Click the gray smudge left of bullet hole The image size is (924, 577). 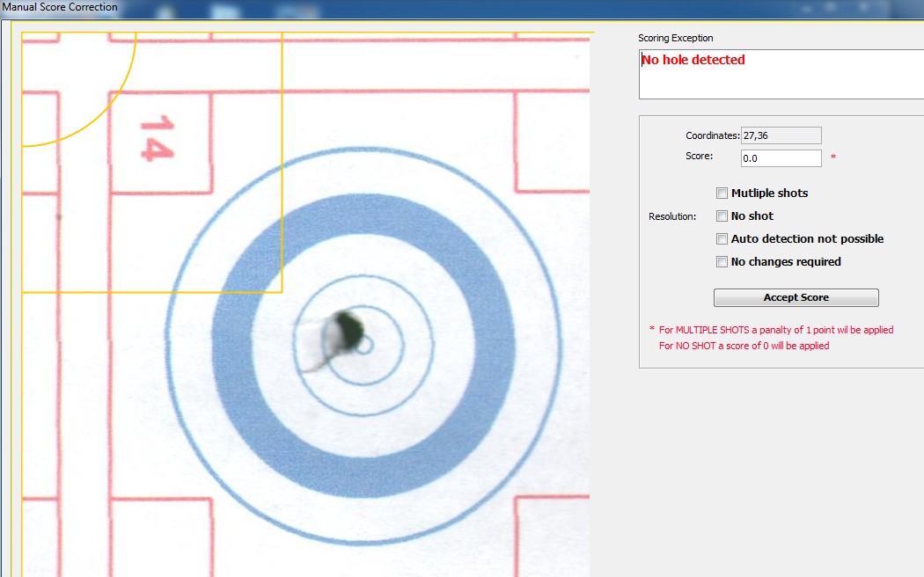tap(316, 353)
